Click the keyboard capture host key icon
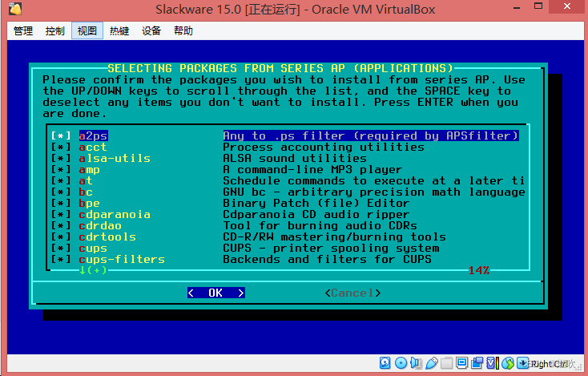 pyautogui.click(x=523, y=362)
